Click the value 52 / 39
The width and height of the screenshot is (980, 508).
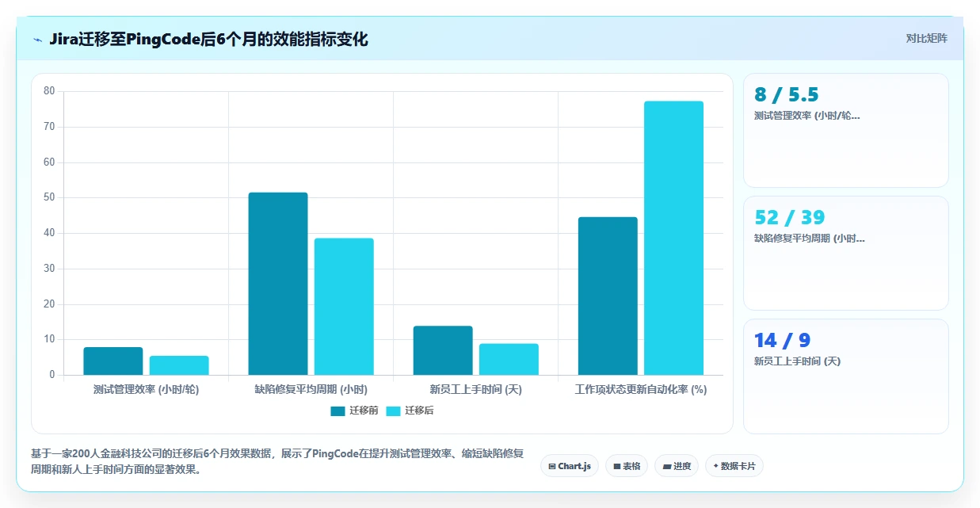pos(790,218)
